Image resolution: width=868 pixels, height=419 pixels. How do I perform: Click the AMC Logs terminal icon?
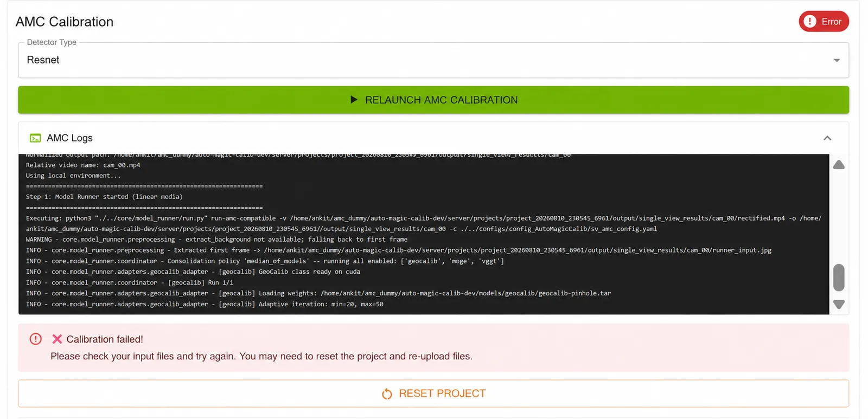35,138
